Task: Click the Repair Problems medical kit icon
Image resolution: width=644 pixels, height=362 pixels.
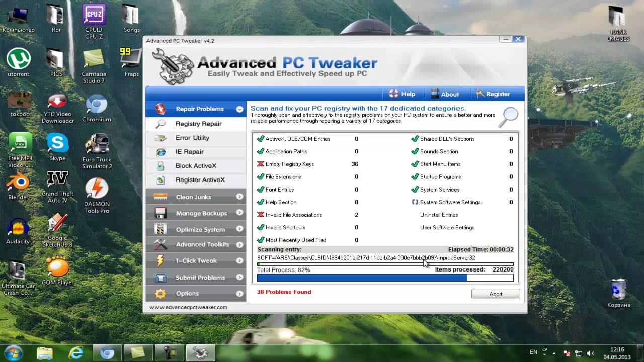Action: (x=160, y=109)
